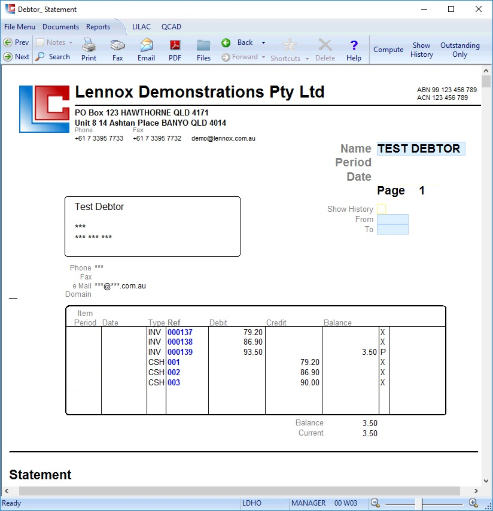
Task: Toggle Outstanding Only view
Action: (x=460, y=50)
